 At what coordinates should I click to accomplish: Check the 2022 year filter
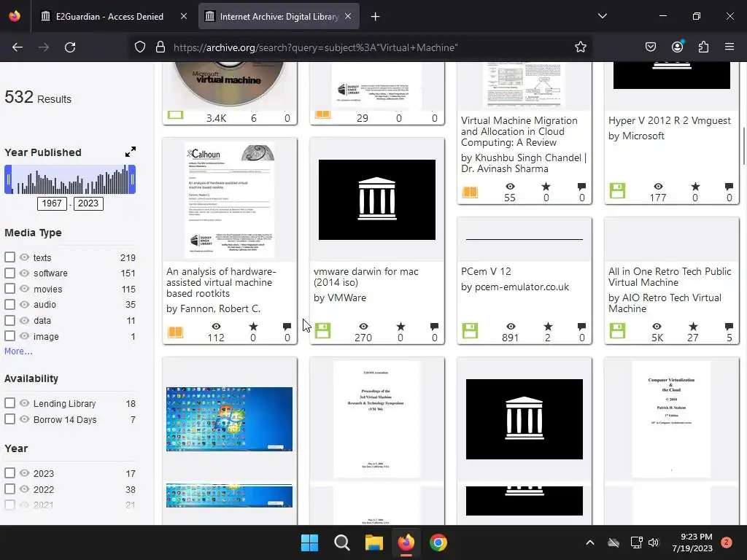tap(9, 489)
